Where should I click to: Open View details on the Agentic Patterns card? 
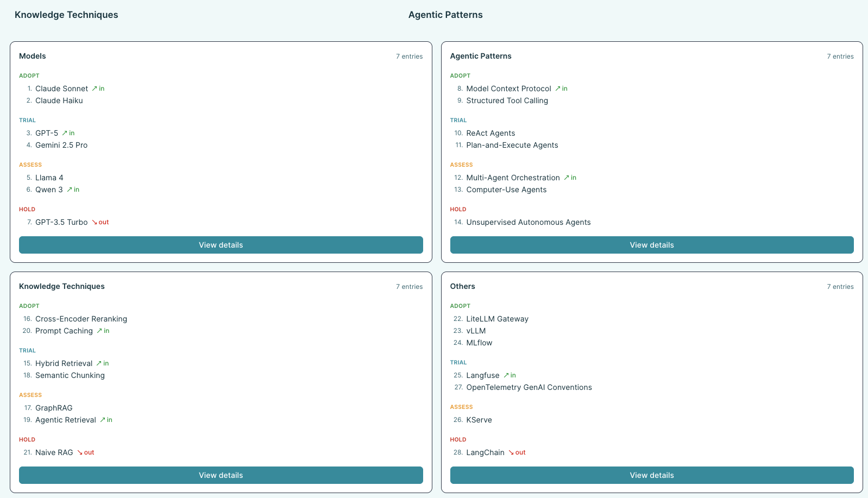(x=652, y=245)
